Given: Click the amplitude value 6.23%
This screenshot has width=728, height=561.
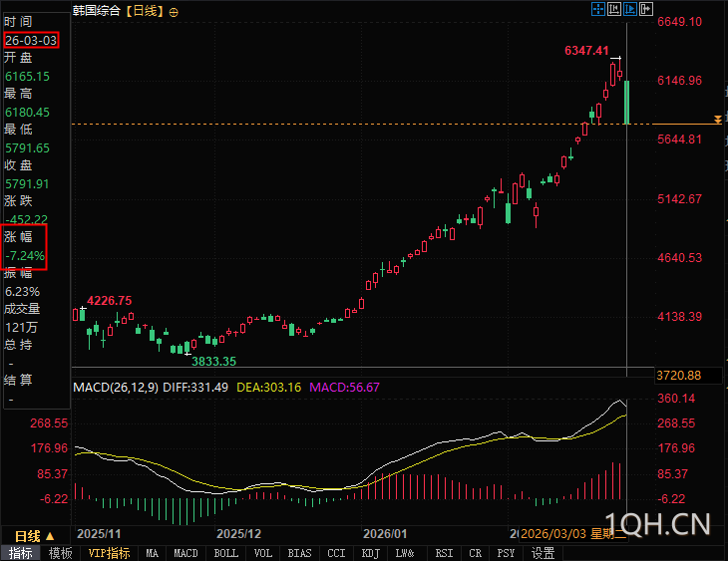Looking at the screenshot, I should [x=22, y=292].
